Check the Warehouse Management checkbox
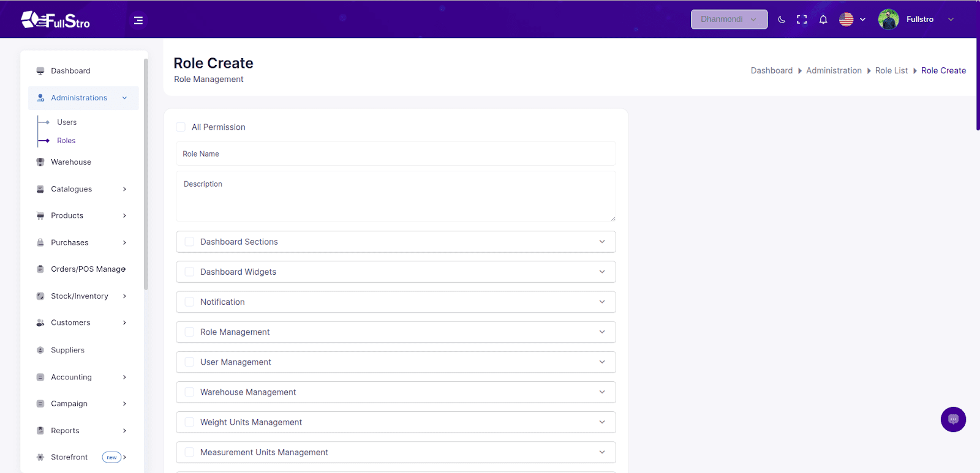The height and width of the screenshot is (473, 980). tap(189, 392)
